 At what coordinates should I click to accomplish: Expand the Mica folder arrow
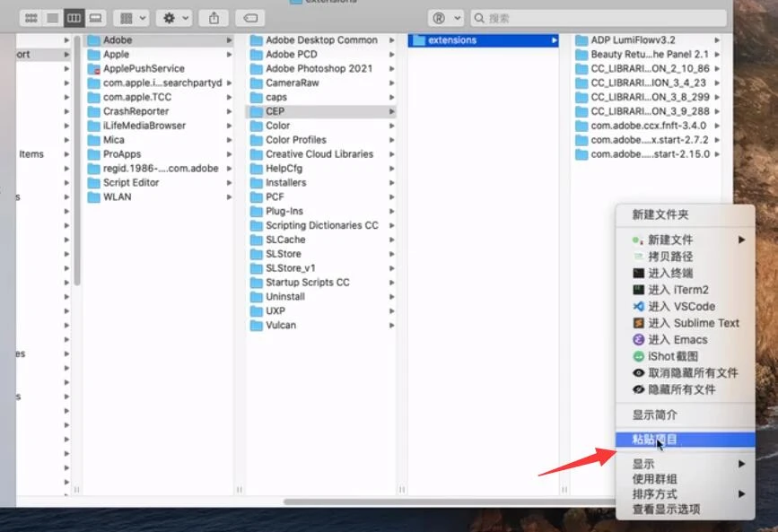(x=229, y=140)
